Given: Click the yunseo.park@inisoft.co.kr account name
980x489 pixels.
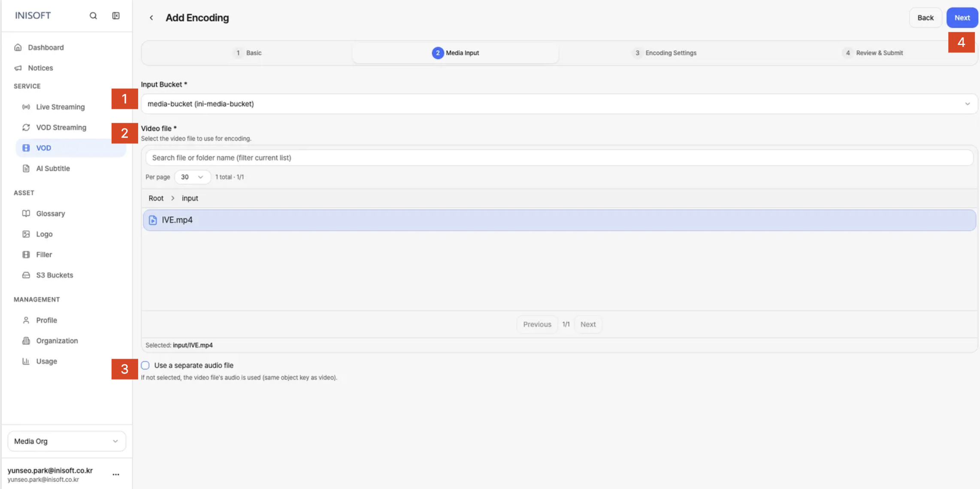Looking at the screenshot, I should tap(50, 471).
